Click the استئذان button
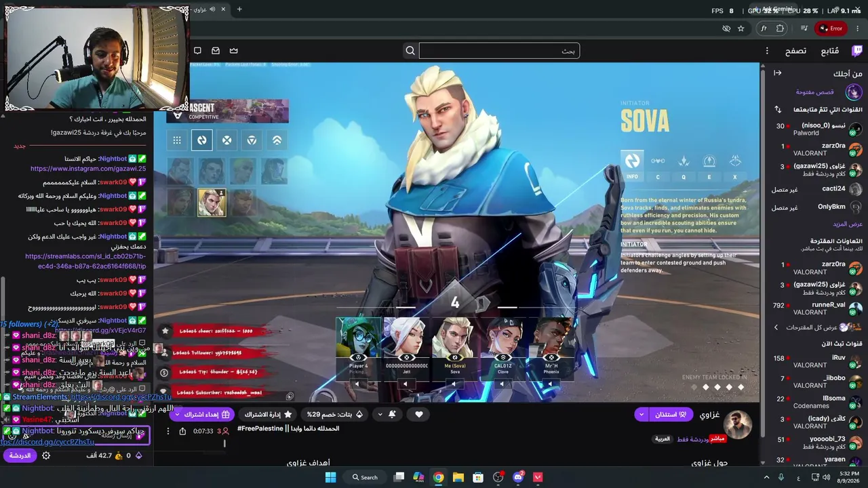868x488 pixels. click(671, 414)
